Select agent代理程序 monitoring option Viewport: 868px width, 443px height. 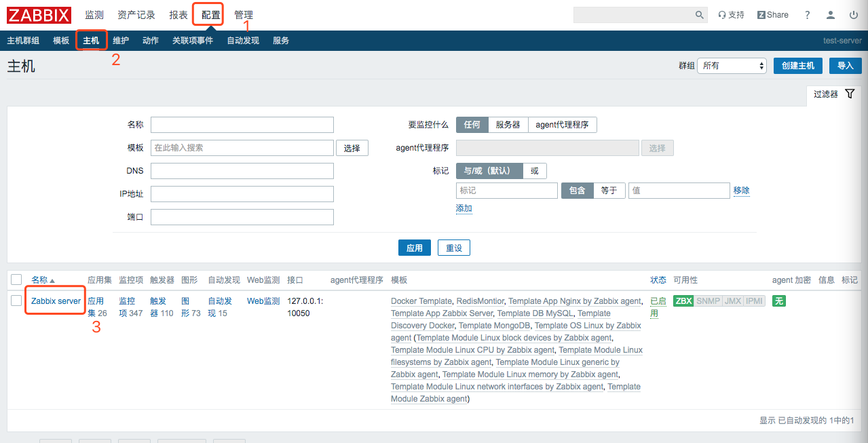pos(562,125)
